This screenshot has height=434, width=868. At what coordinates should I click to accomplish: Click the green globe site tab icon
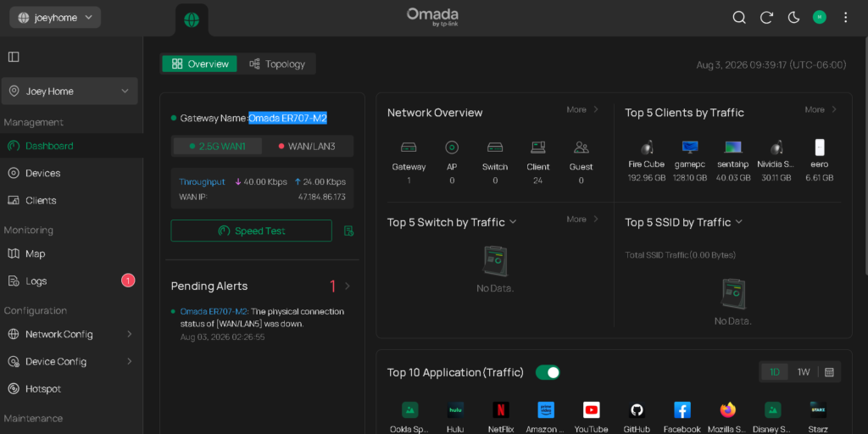(192, 20)
